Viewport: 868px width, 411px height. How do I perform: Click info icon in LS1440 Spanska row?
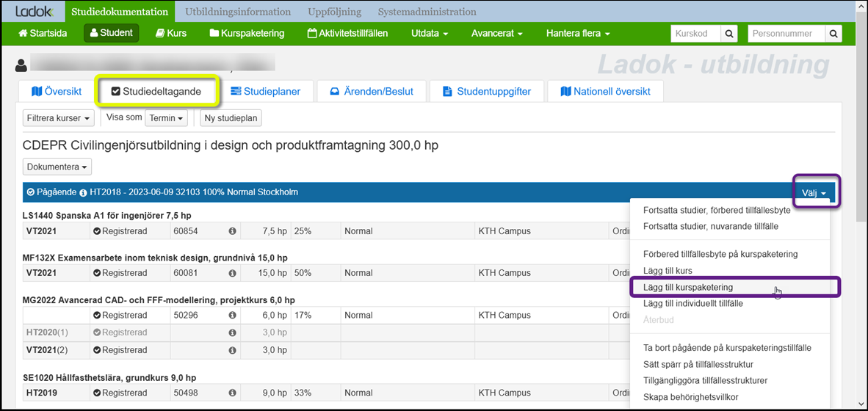(x=232, y=231)
